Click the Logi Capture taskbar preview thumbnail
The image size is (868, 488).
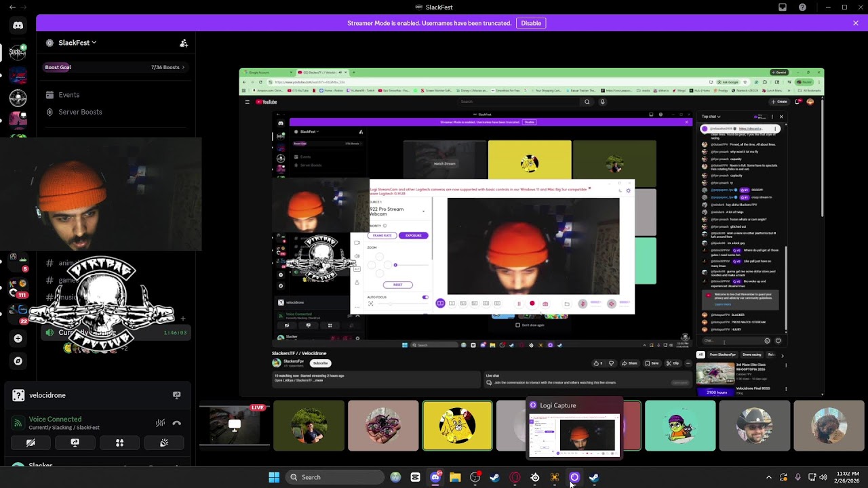coord(574,434)
